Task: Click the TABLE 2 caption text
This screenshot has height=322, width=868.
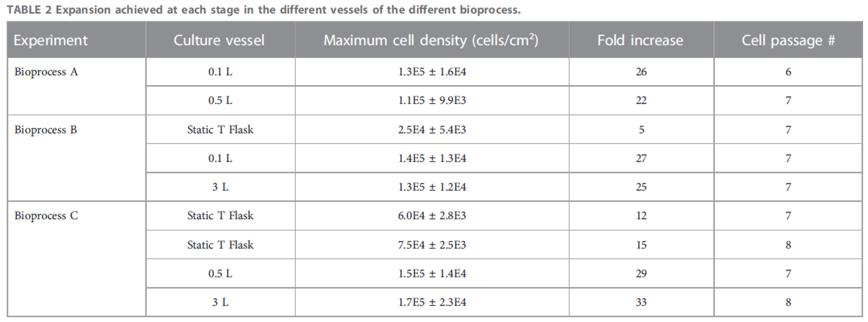Action: [x=264, y=10]
